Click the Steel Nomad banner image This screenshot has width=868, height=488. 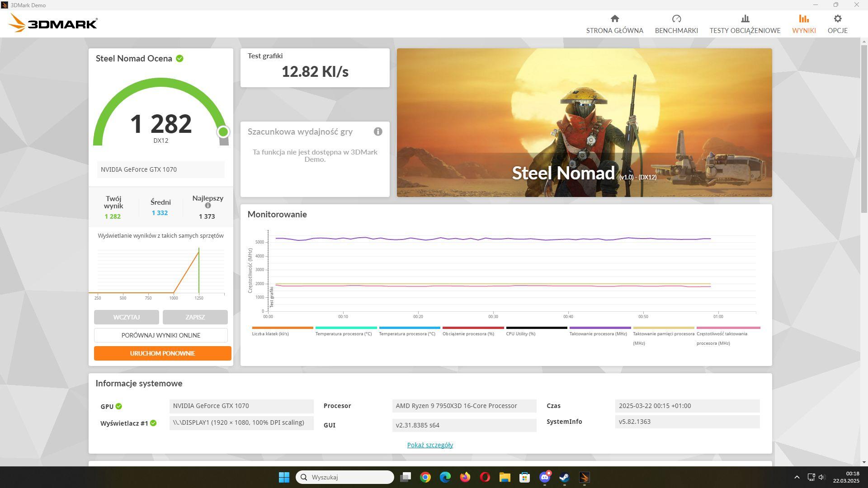[x=584, y=122]
